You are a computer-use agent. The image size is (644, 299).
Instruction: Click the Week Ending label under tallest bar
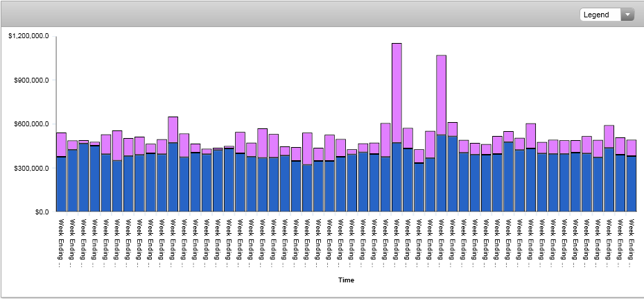tap(397, 242)
